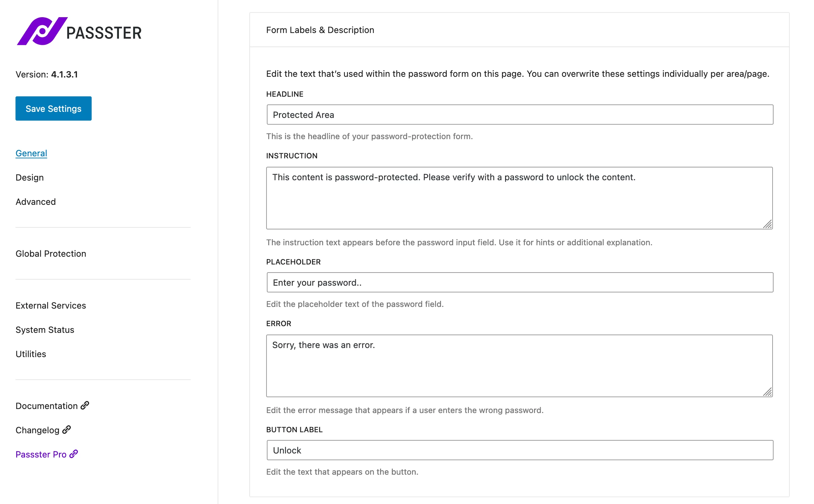Click into the Error message textarea

[520, 366]
